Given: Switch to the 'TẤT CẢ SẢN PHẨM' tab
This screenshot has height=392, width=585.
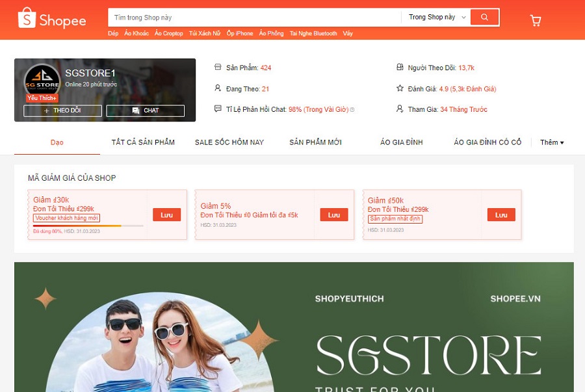Looking at the screenshot, I should click(x=143, y=142).
